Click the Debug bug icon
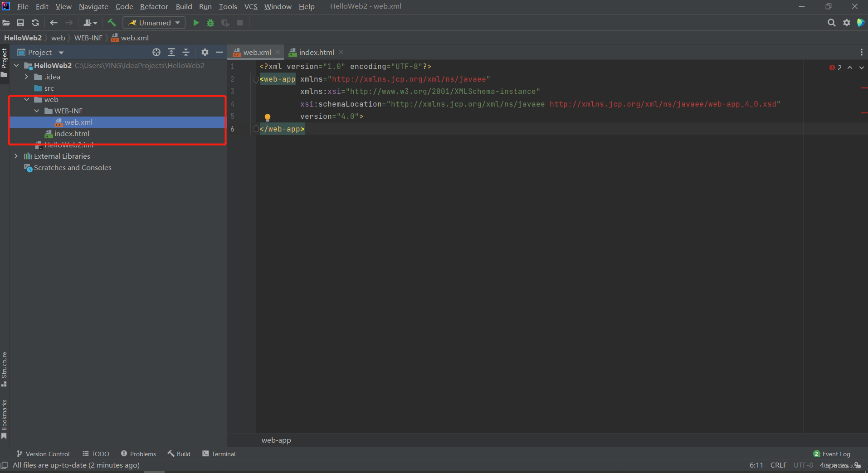The width and height of the screenshot is (868, 473). [210, 23]
